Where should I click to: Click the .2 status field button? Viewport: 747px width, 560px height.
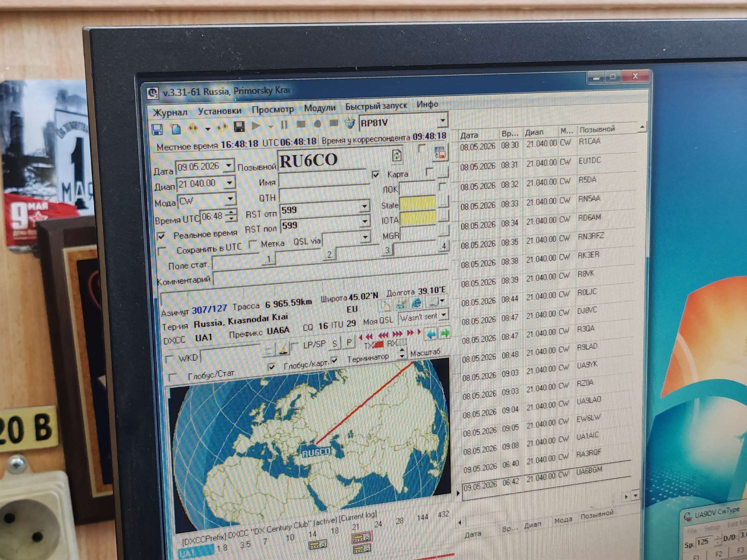pyautogui.click(x=329, y=255)
